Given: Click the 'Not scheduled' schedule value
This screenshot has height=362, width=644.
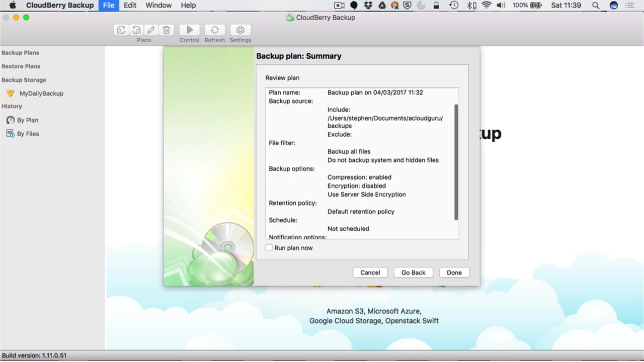Looking at the screenshot, I should [x=348, y=229].
